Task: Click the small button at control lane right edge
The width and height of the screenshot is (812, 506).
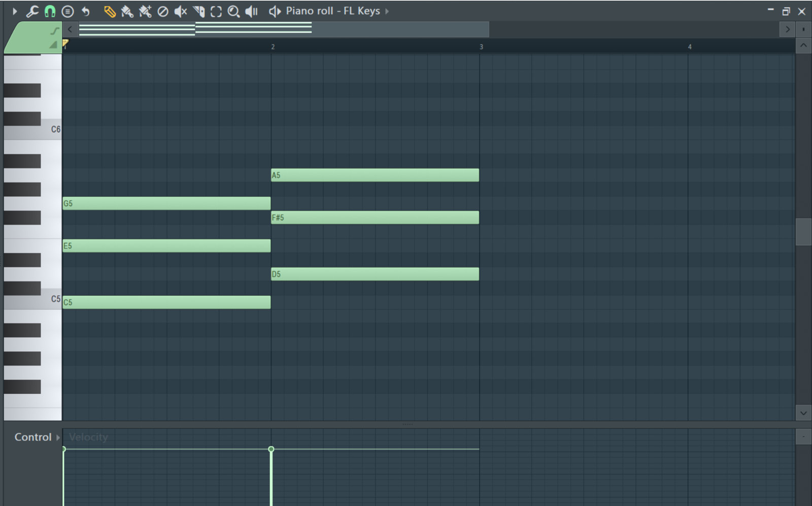Action: click(x=803, y=437)
